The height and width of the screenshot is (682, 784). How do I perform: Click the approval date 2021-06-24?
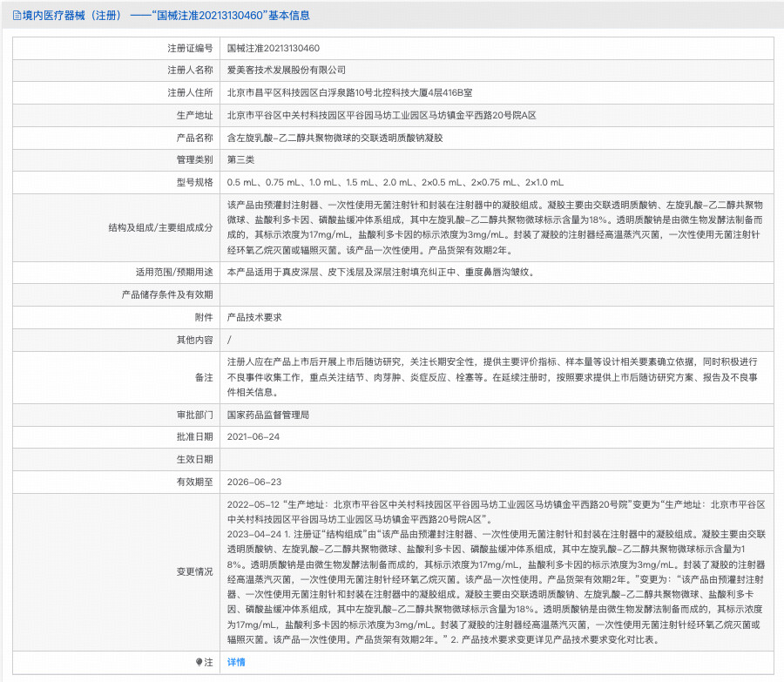(253, 437)
